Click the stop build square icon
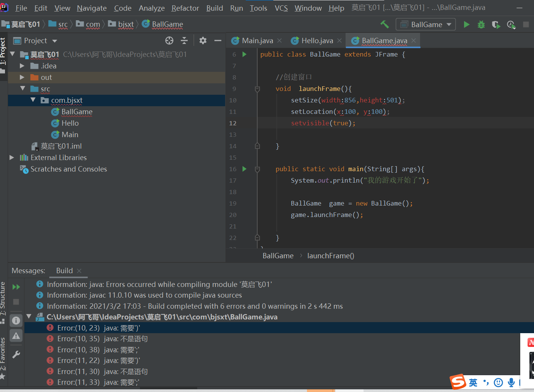 coord(16,302)
